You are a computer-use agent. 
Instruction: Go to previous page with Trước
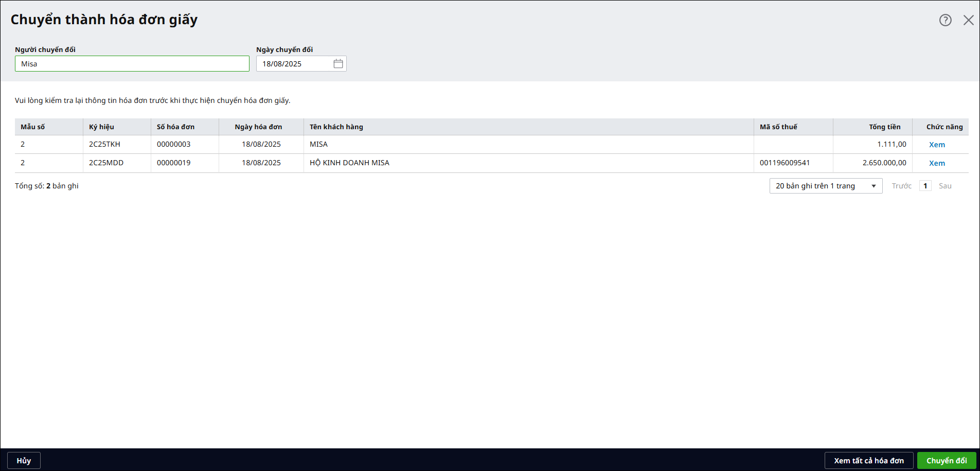click(x=901, y=186)
